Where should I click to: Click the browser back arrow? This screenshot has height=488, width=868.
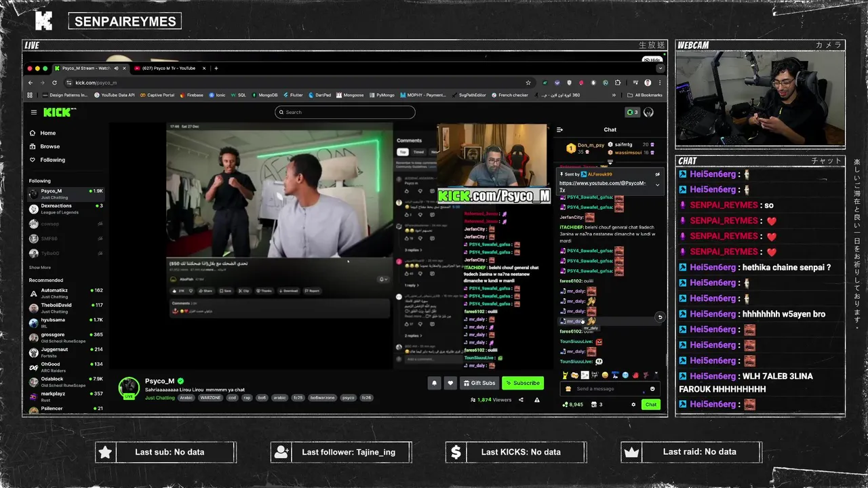tap(30, 83)
